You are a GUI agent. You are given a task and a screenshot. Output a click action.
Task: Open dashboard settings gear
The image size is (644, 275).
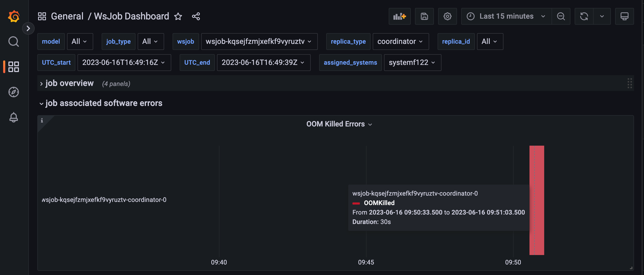pyautogui.click(x=447, y=16)
